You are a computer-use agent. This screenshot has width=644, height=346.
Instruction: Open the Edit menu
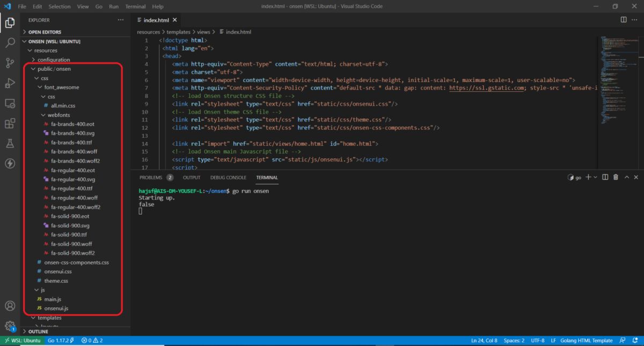37,6
